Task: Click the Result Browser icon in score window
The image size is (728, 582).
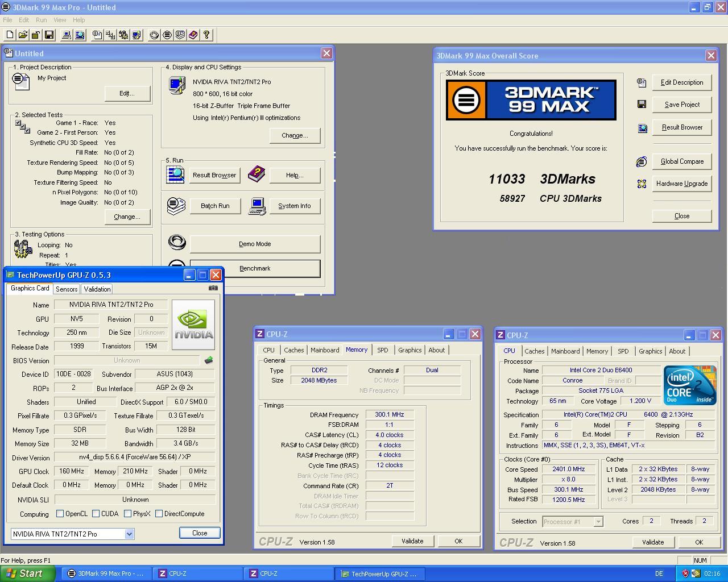Action: (642, 128)
